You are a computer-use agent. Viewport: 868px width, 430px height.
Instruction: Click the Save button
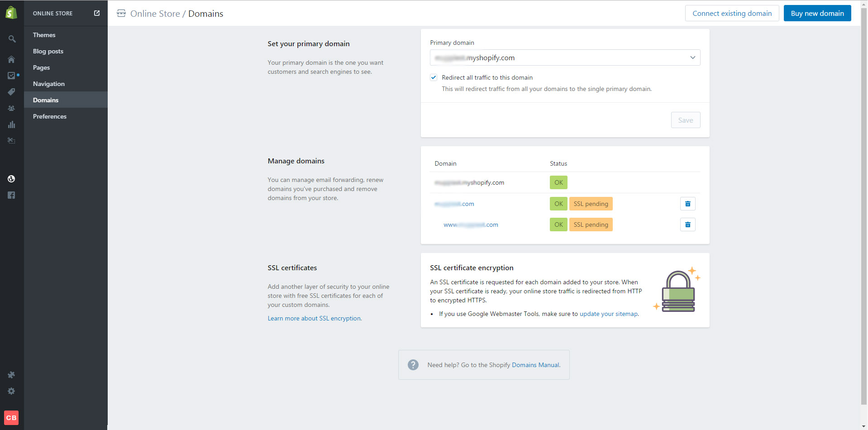point(685,120)
